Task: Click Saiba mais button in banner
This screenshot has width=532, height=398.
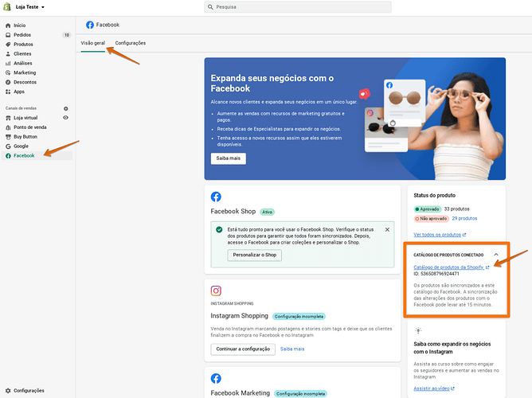Action: [x=229, y=158]
